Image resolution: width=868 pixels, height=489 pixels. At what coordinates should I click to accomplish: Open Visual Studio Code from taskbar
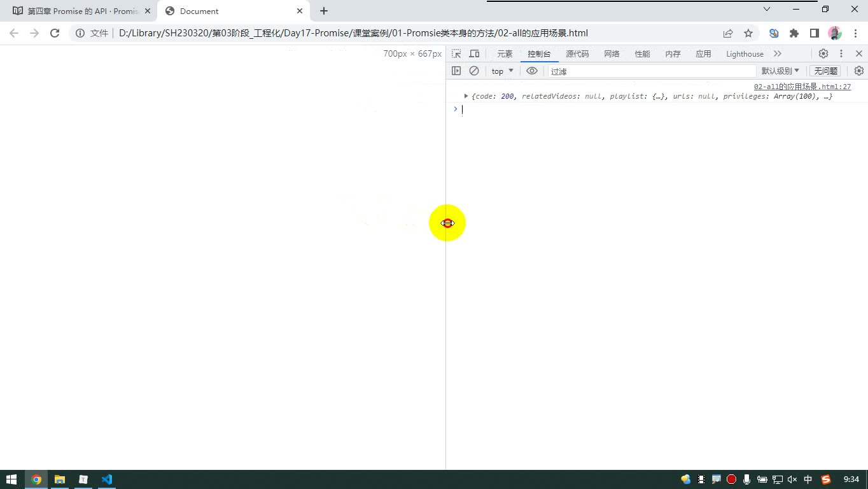(107, 479)
